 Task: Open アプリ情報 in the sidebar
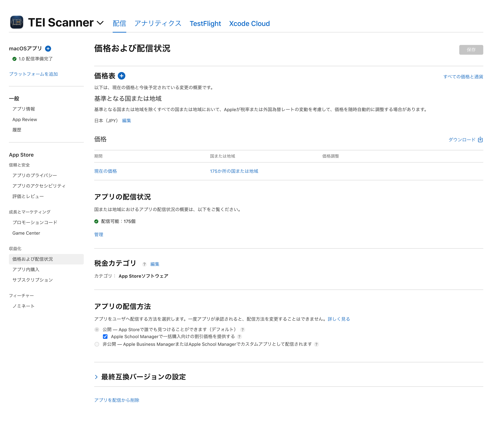24,109
